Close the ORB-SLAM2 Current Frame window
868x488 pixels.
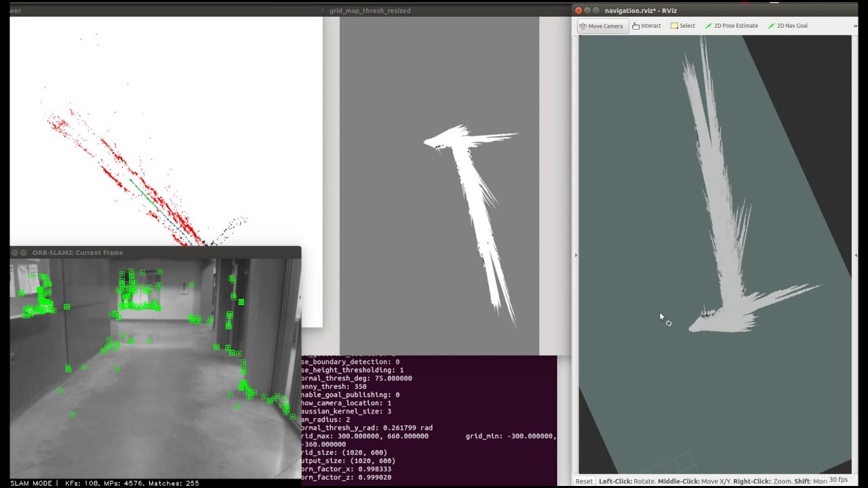coord(15,252)
